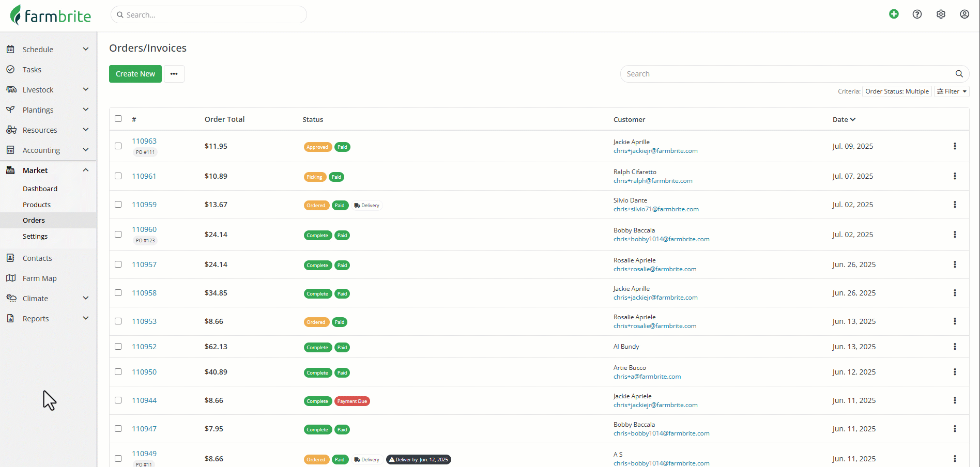This screenshot has height=467, width=980.
Task: Open row actions menu for order 110959
Action: [x=955, y=205]
